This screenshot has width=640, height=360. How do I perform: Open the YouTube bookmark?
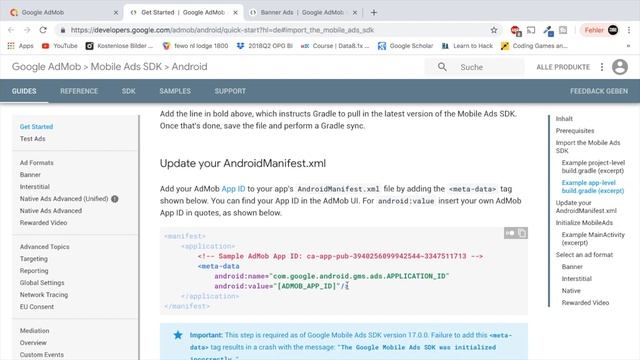60,46
